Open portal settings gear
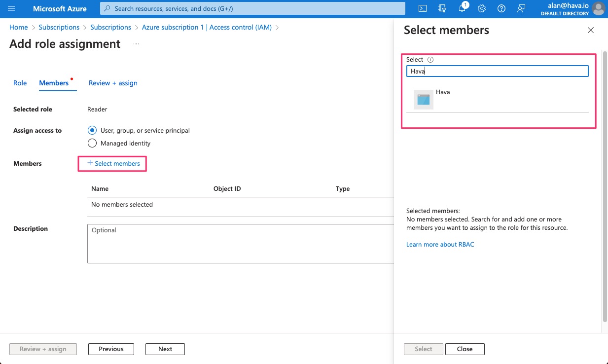 (x=482, y=9)
